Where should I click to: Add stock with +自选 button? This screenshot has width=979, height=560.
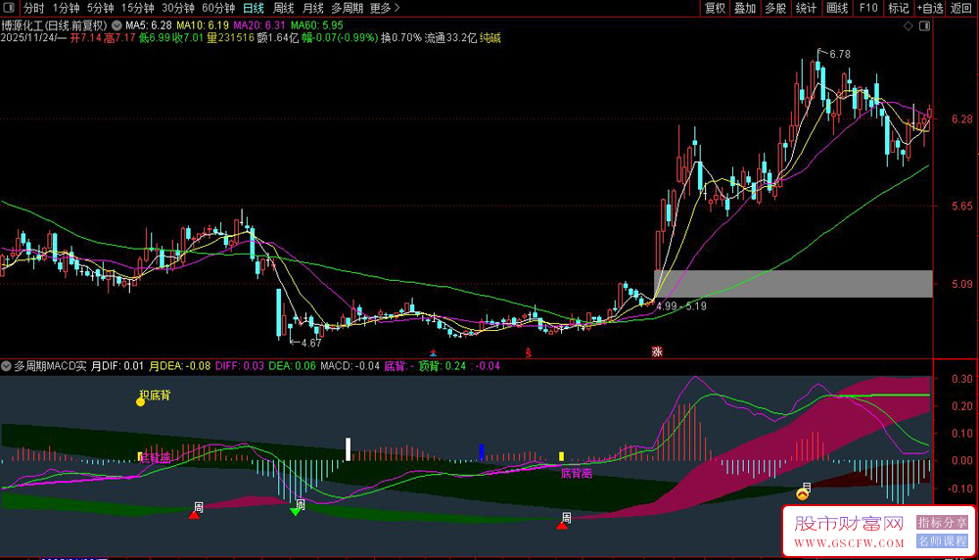coord(930,8)
